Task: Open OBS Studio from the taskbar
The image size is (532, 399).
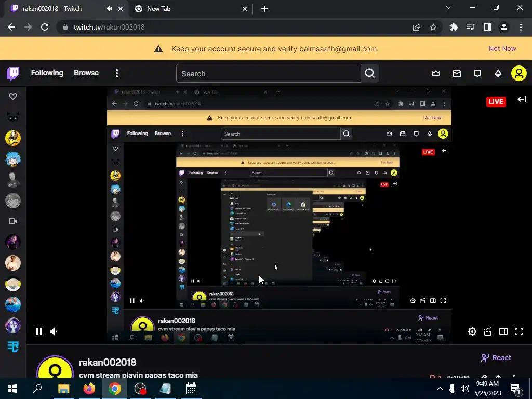Action: 140,389
